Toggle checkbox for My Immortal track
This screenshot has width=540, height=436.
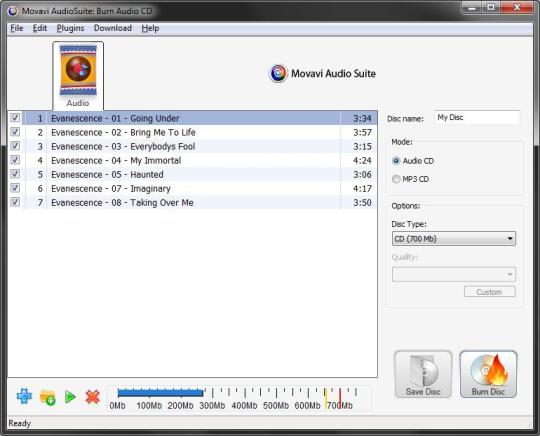(x=15, y=160)
